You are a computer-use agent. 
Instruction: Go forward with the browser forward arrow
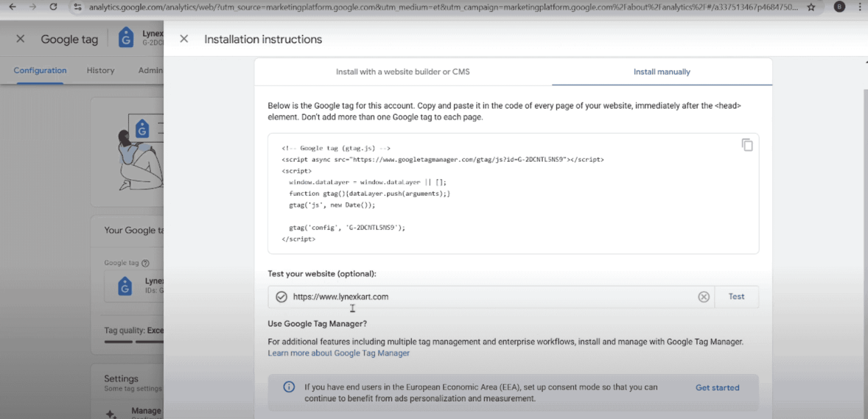(33, 7)
